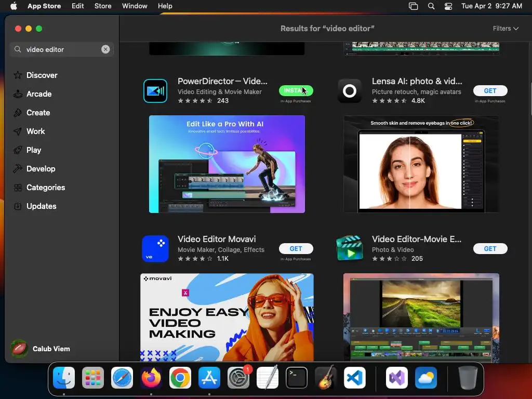Open Control Center in the menu bar

(x=448, y=6)
